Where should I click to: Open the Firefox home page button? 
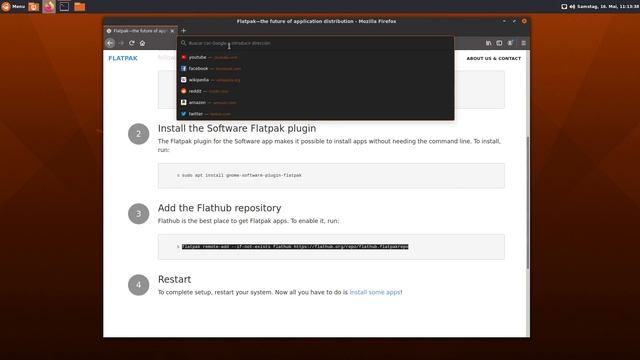click(x=142, y=43)
